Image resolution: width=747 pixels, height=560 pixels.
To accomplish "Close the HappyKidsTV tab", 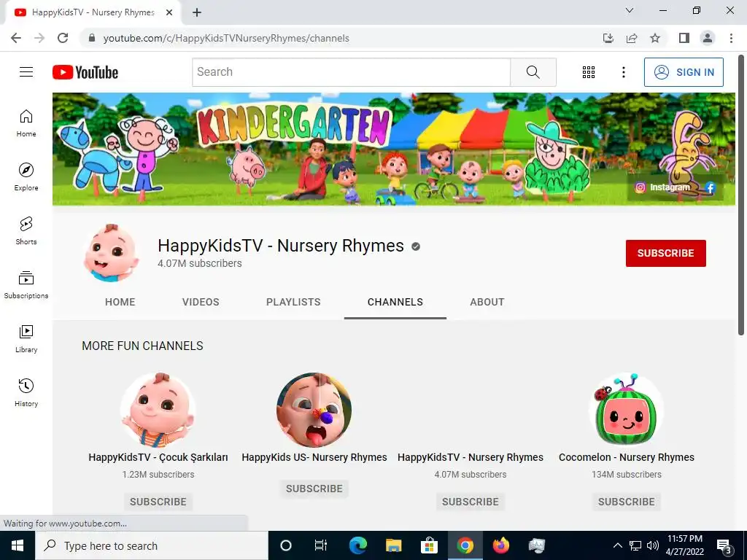I will pyautogui.click(x=169, y=12).
